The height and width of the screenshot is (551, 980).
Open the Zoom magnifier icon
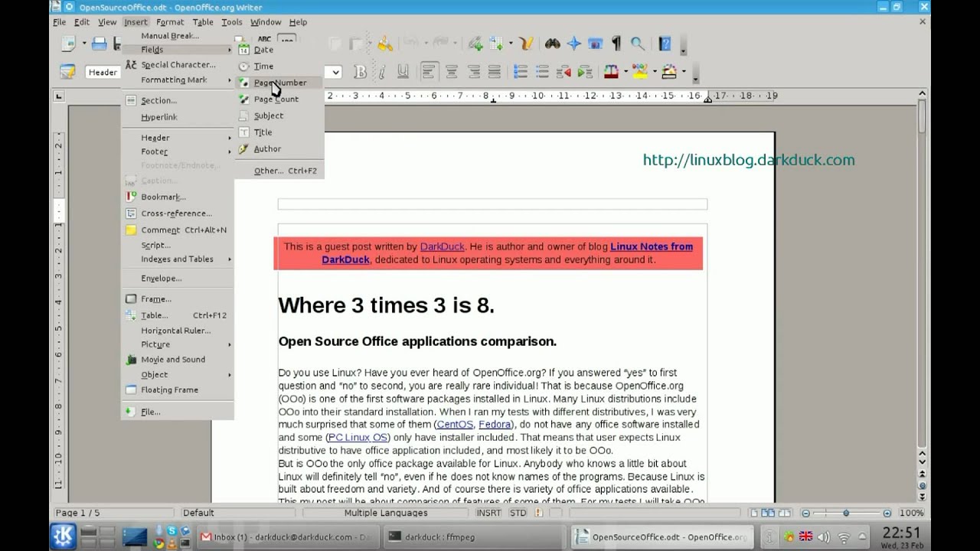point(637,44)
